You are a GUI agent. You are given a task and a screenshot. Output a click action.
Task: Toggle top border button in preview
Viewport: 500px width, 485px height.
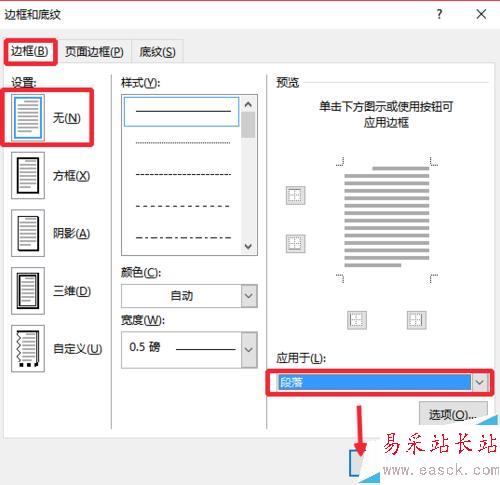click(296, 195)
